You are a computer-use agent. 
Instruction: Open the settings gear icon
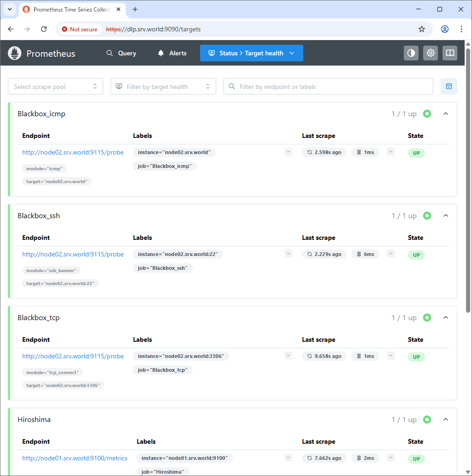pyautogui.click(x=431, y=53)
